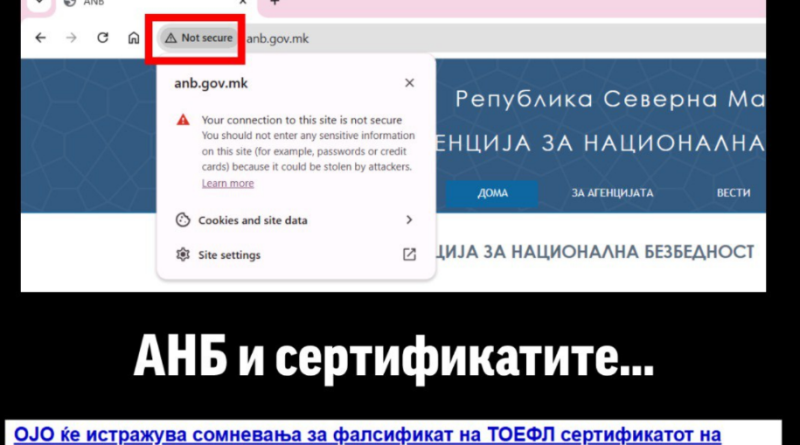The height and width of the screenshot is (445, 800).
Task: Click the browser forward arrow
Action: (71, 38)
